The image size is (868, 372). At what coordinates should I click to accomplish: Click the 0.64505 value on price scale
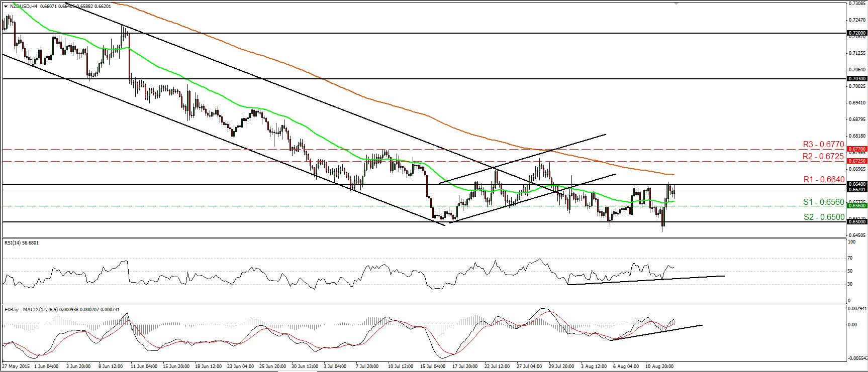tap(857, 235)
